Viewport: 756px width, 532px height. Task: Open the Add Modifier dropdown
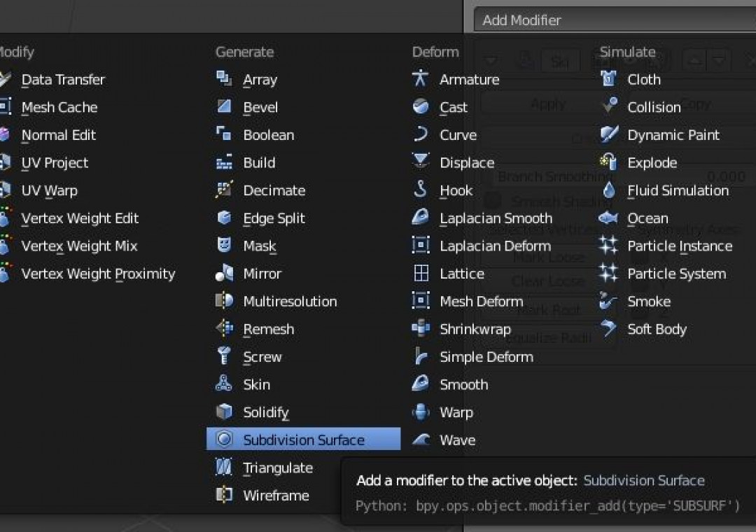609,20
